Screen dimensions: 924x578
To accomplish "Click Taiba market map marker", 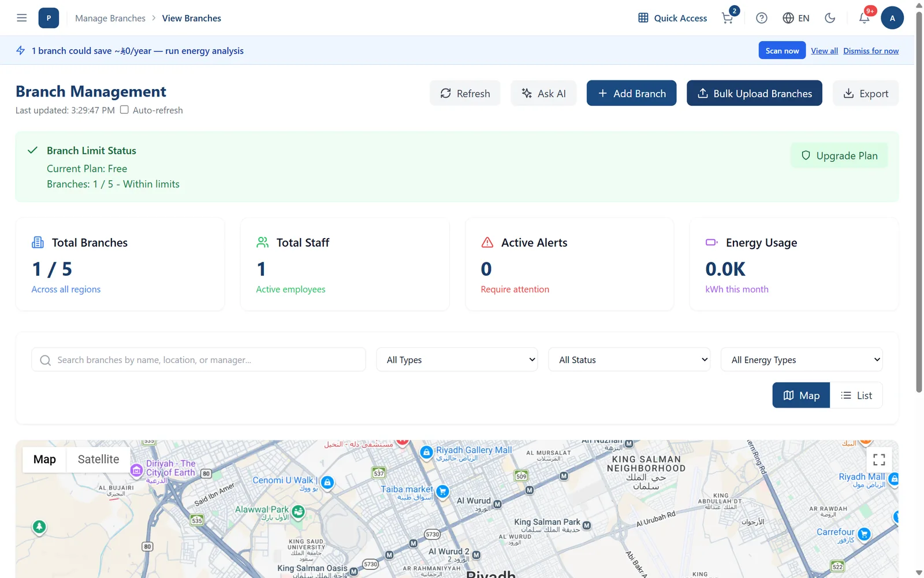I will (443, 492).
